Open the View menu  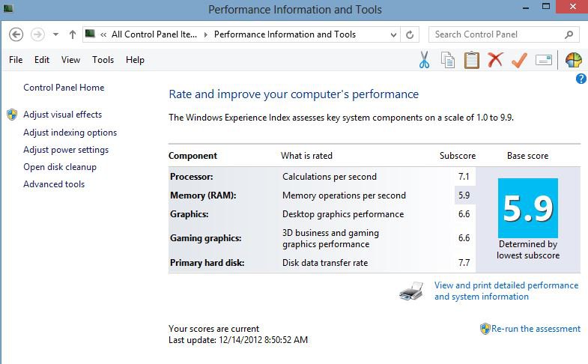70,60
